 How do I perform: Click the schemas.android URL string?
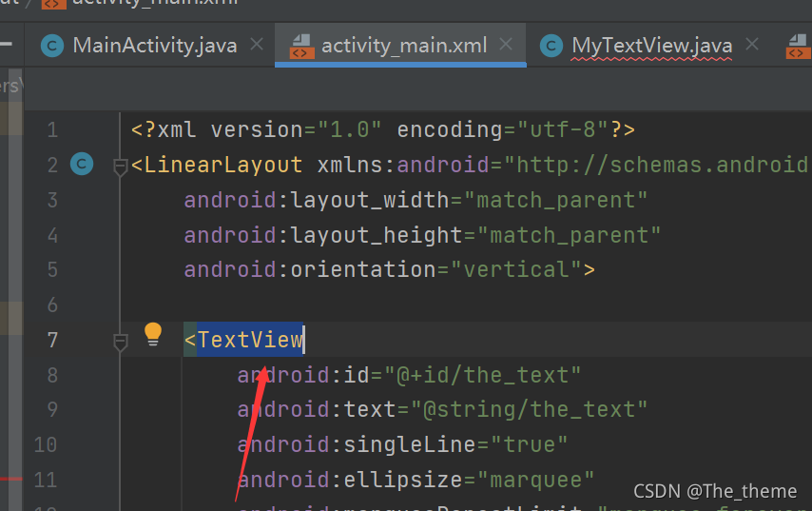(657, 166)
